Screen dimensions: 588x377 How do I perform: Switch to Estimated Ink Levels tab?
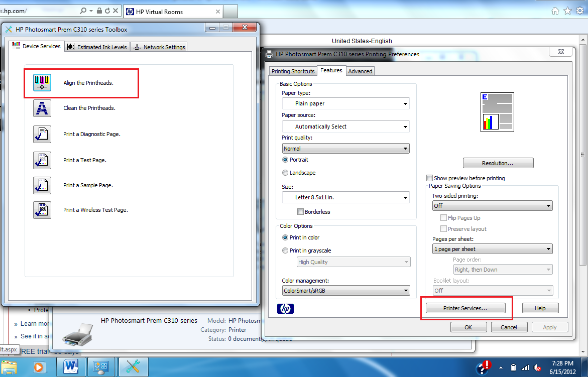[x=97, y=47]
